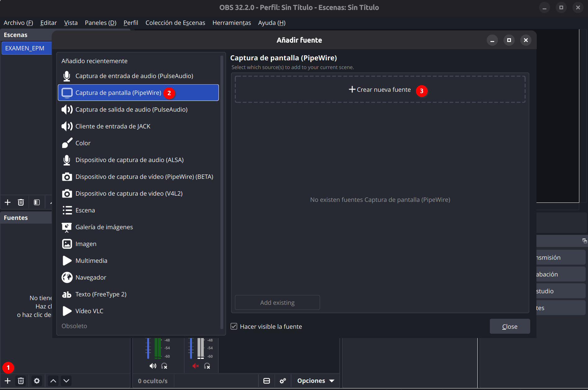
Task: Remove selected scene in Escenas panel
Action: click(21, 202)
